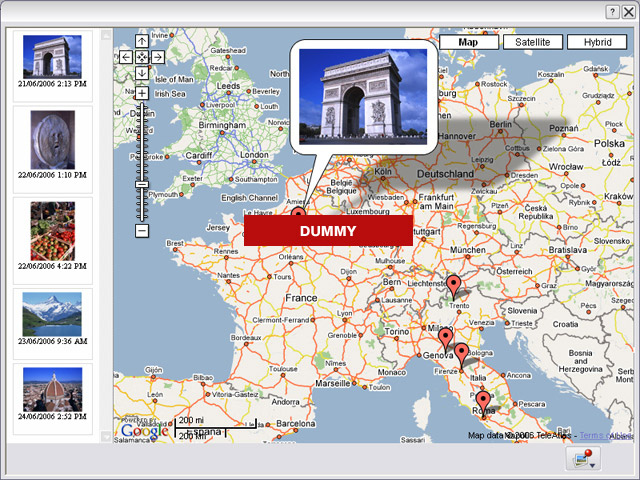Click the red map pin near Trento

453,287
